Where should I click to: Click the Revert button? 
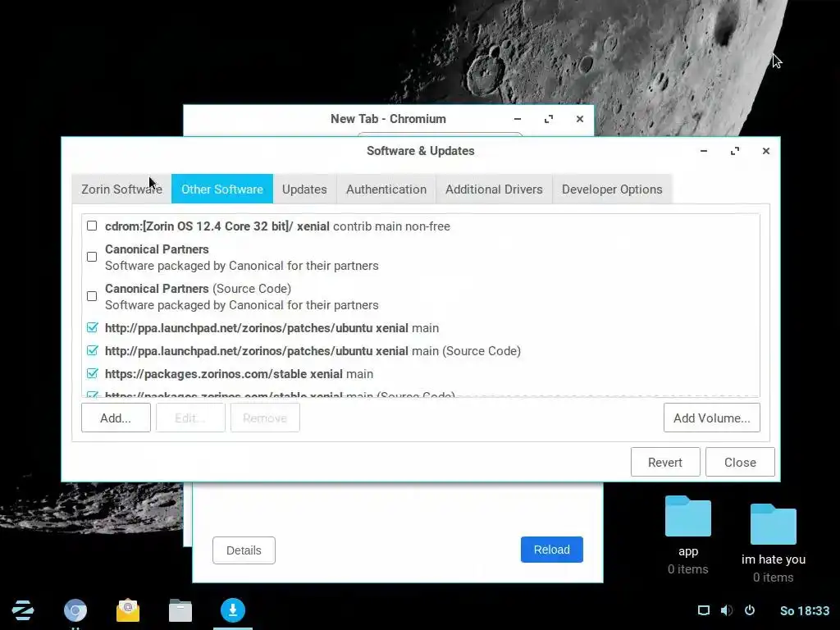pyautogui.click(x=664, y=463)
